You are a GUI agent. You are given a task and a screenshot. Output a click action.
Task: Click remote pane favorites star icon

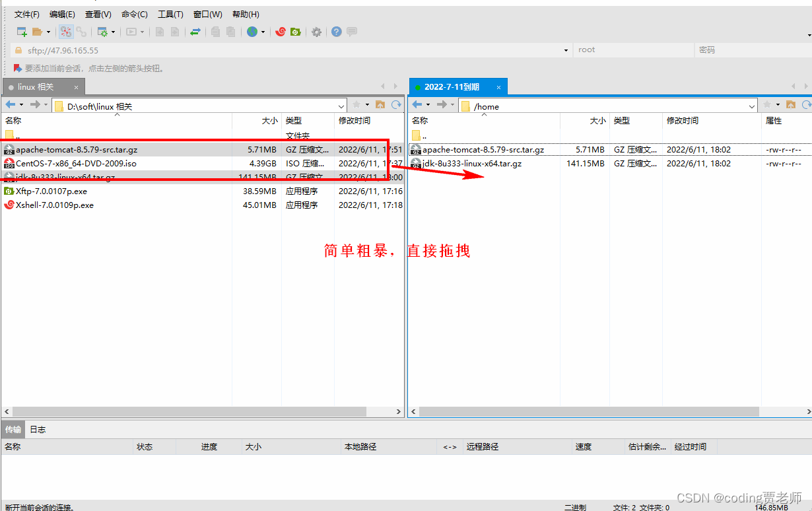point(767,104)
